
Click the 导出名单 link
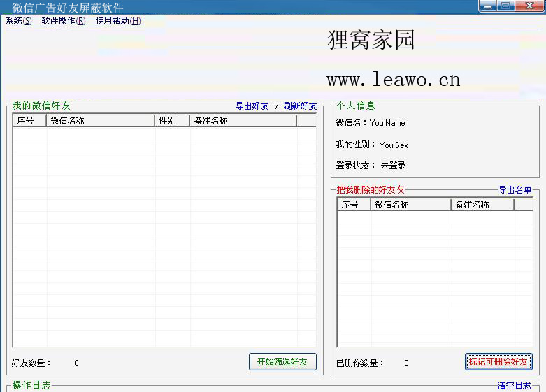click(x=515, y=190)
